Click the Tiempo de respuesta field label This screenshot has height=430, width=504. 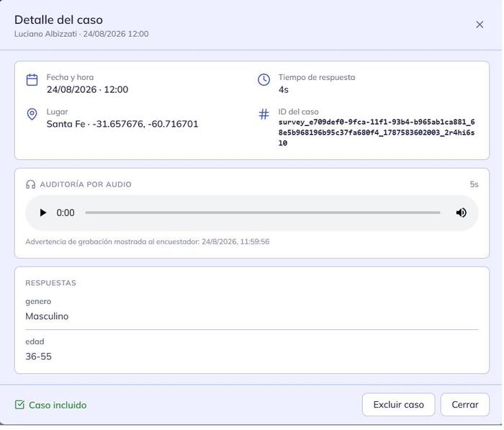point(317,77)
